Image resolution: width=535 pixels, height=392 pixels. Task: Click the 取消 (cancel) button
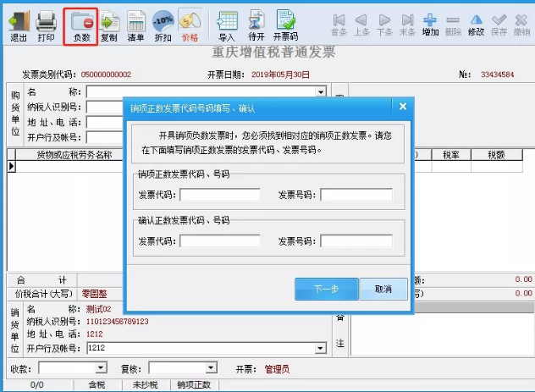click(x=382, y=290)
